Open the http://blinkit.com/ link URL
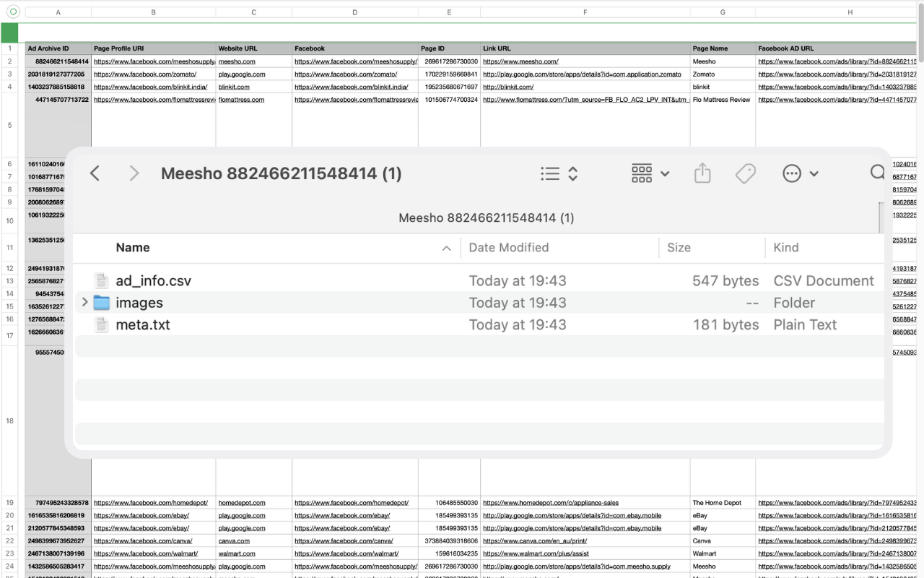Viewport: 924px width, 578px height. (508, 87)
